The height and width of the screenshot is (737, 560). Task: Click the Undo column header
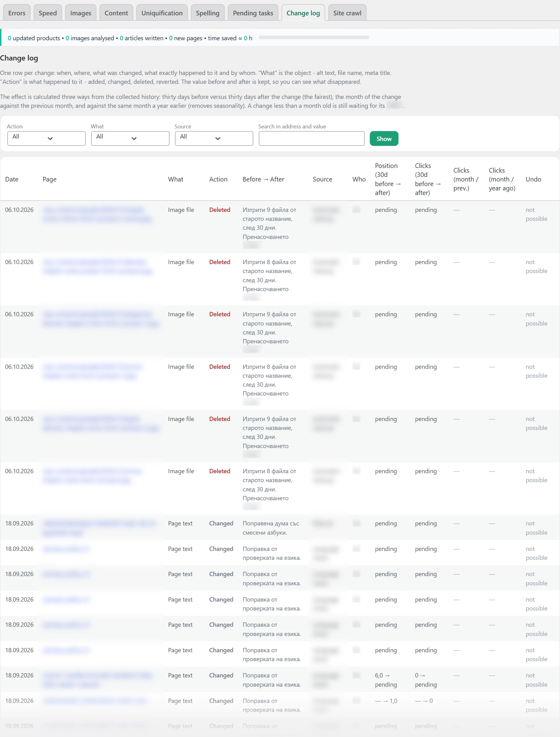(x=533, y=179)
